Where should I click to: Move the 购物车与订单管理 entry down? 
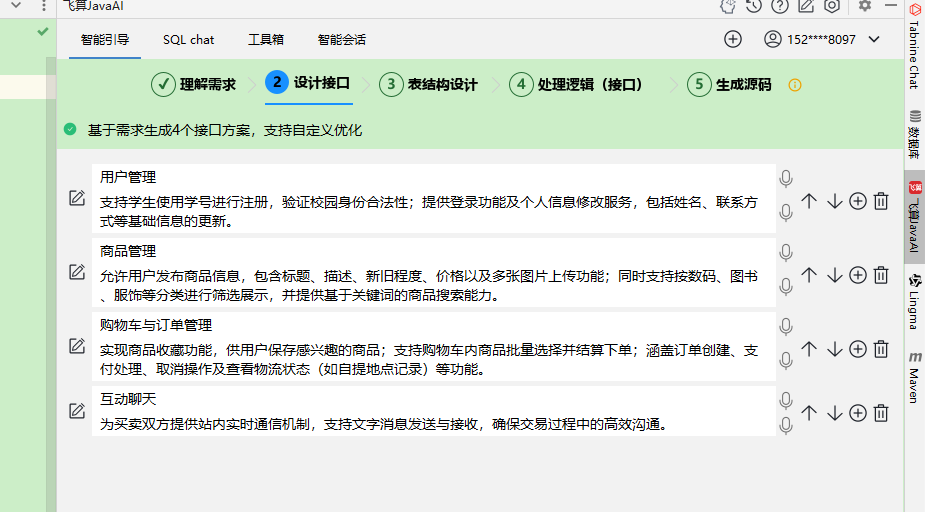click(x=834, y=349)
